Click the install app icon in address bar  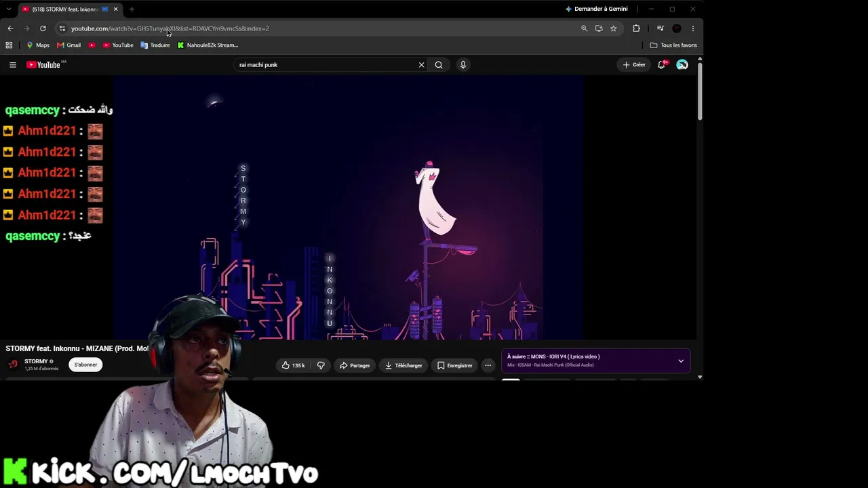click(599, 28)
